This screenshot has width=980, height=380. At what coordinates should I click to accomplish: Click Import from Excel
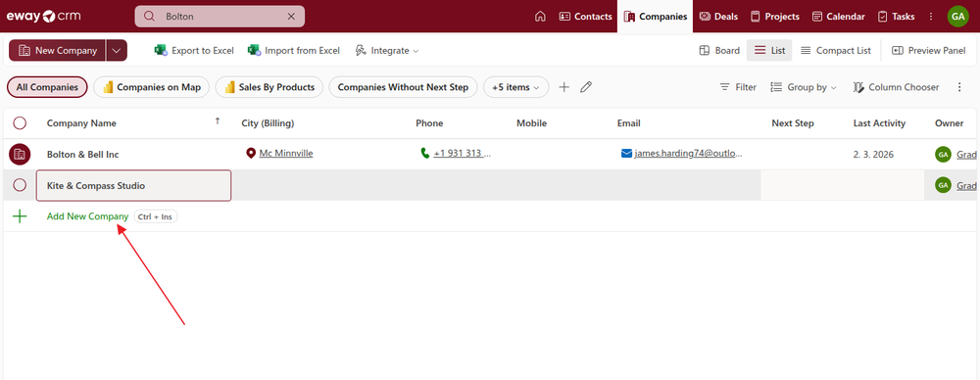click(294, 51)
